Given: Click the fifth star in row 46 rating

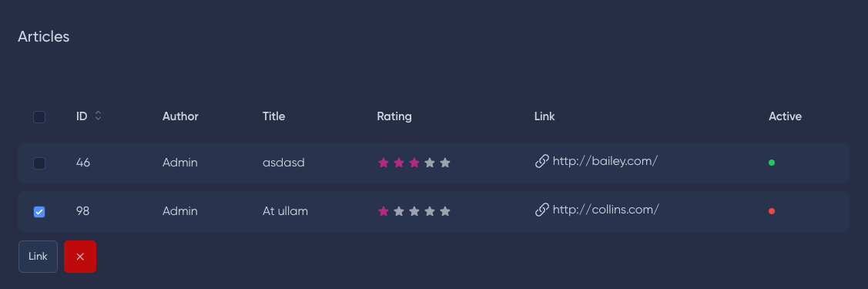Looking at the screenshot, I should (445, 163).
